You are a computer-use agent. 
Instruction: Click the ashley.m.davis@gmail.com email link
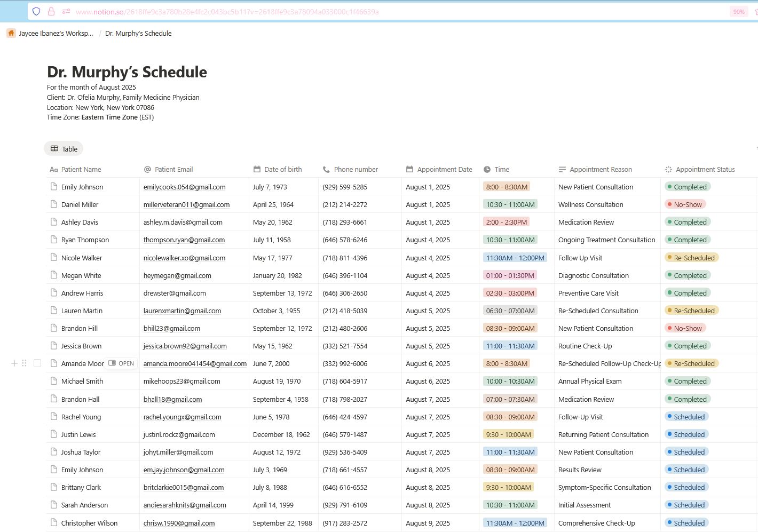click(183, 222)
